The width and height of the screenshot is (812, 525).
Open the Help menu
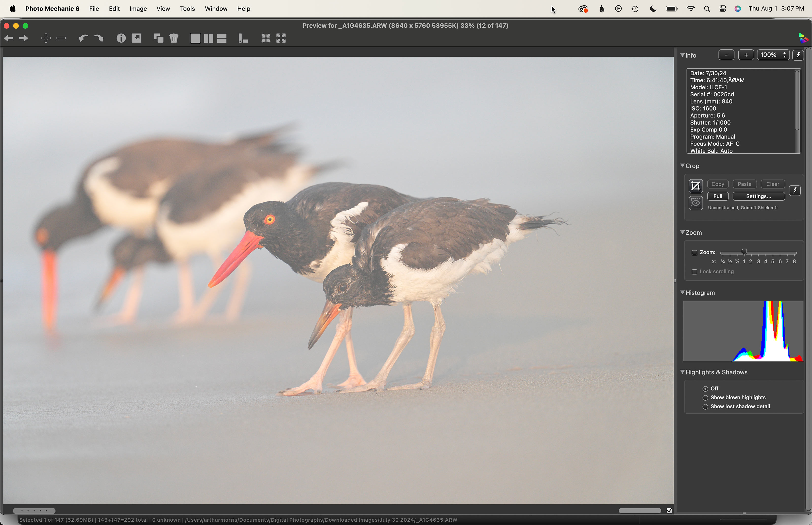pyautogui.click(x=244, y=9)
